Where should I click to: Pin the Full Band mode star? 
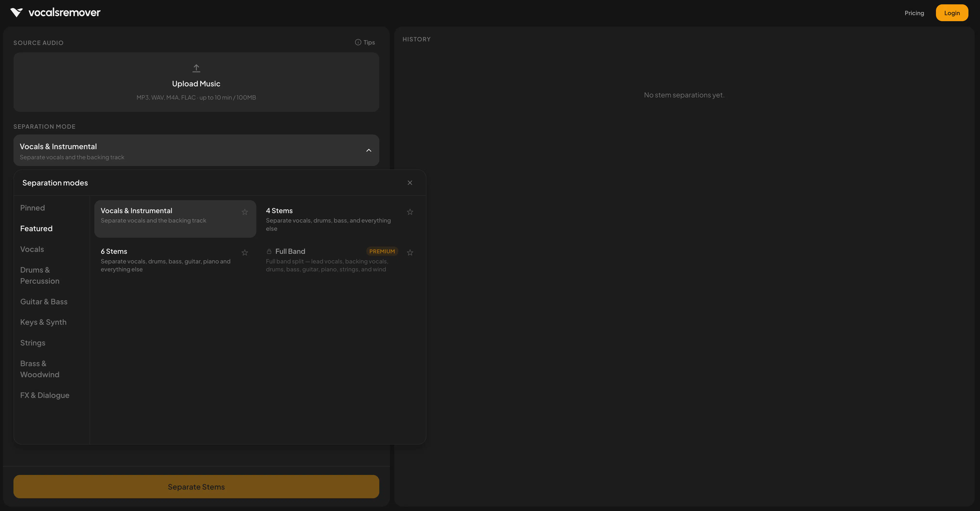pos(410,252)
